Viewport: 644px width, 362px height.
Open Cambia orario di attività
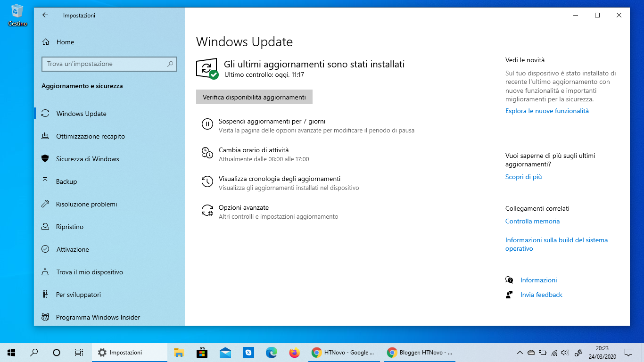click(x=254, y=150)
